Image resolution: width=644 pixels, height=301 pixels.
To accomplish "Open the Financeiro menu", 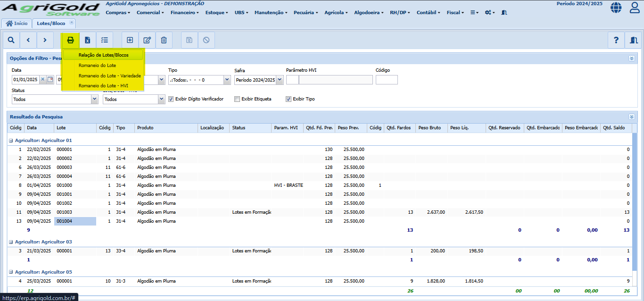I will point(184,13).
